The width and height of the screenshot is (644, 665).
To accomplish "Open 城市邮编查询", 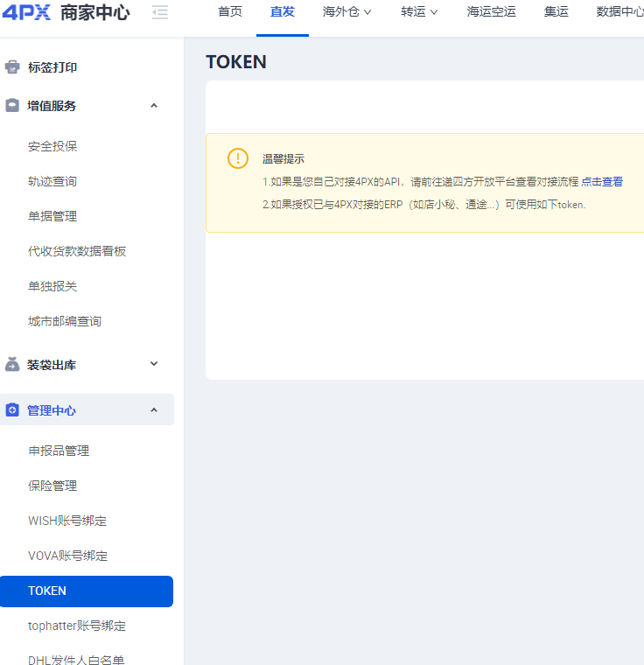I will pos(65,321).
